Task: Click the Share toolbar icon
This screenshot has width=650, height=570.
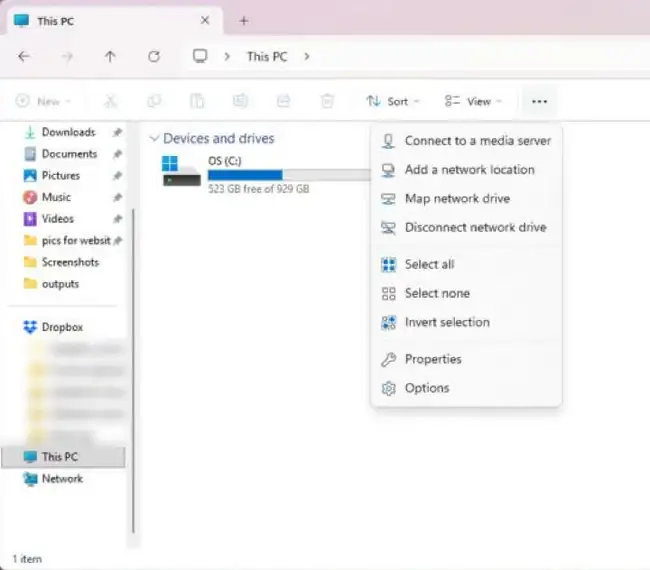Action: [284, 101]
